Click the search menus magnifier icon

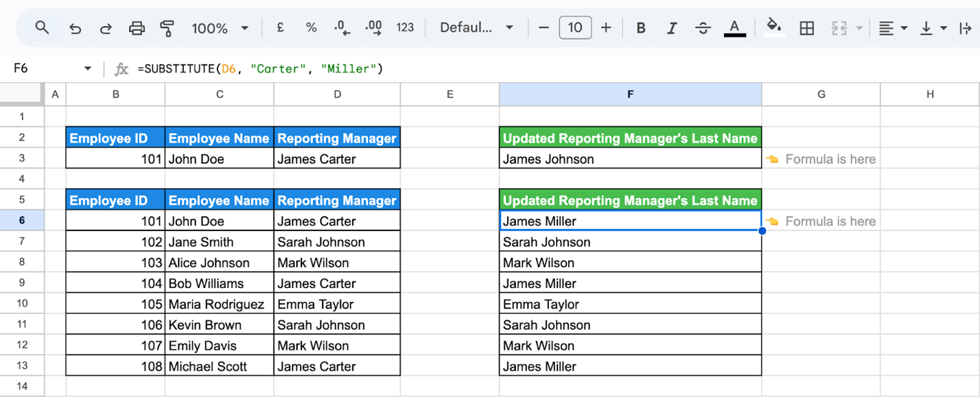(42, 28)
